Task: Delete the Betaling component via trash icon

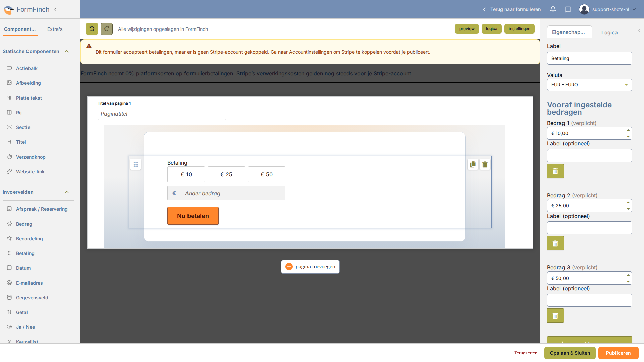Action: 485,164
